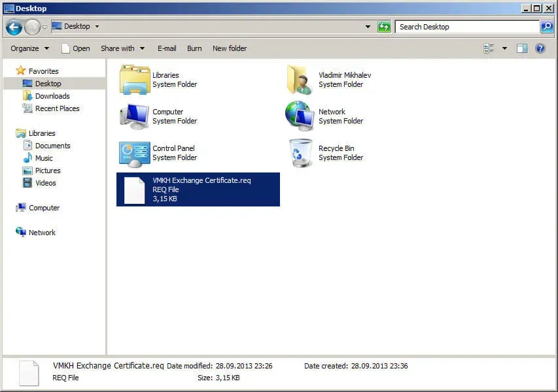
Task: Click the 'Recycle Bin' label text
Action: tap(336, 148)
